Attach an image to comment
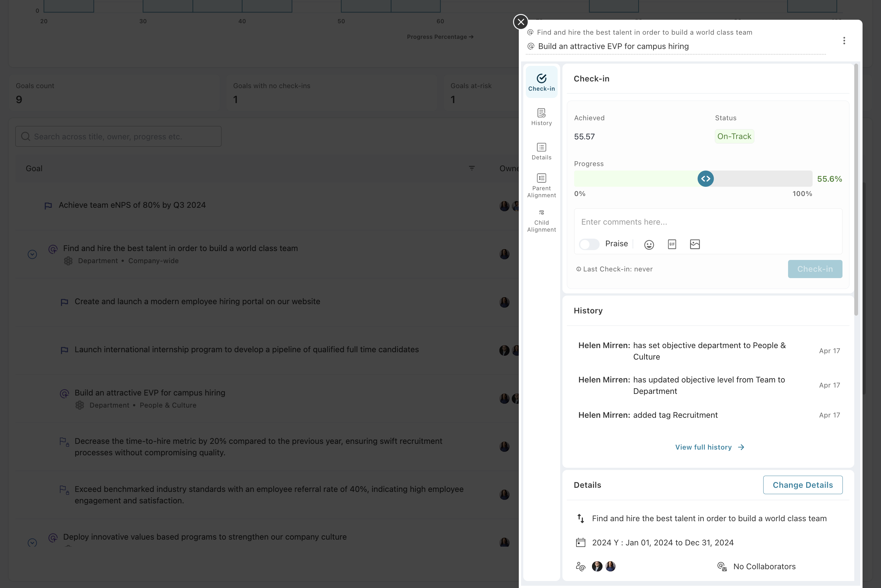 point(694,244)
